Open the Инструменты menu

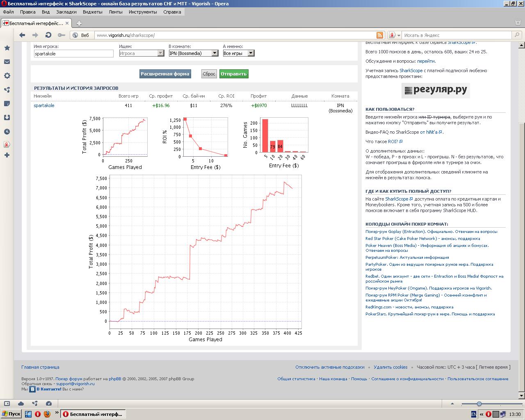tap(143, 12)
